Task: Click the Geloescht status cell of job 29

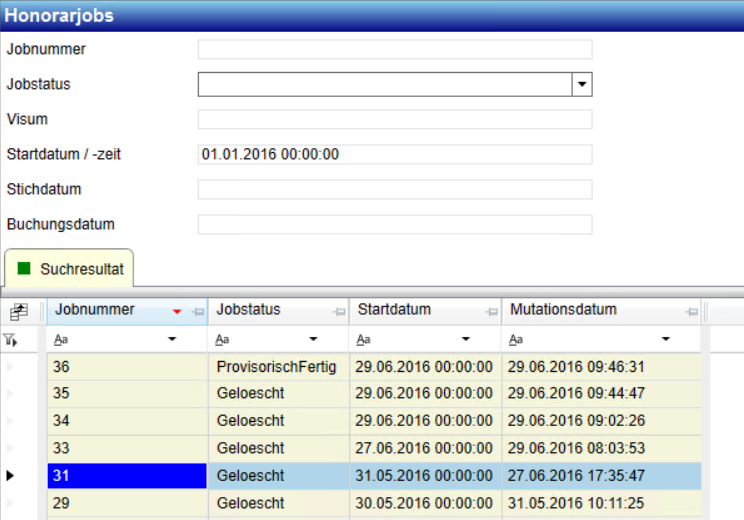Action: tap(279, 503)
